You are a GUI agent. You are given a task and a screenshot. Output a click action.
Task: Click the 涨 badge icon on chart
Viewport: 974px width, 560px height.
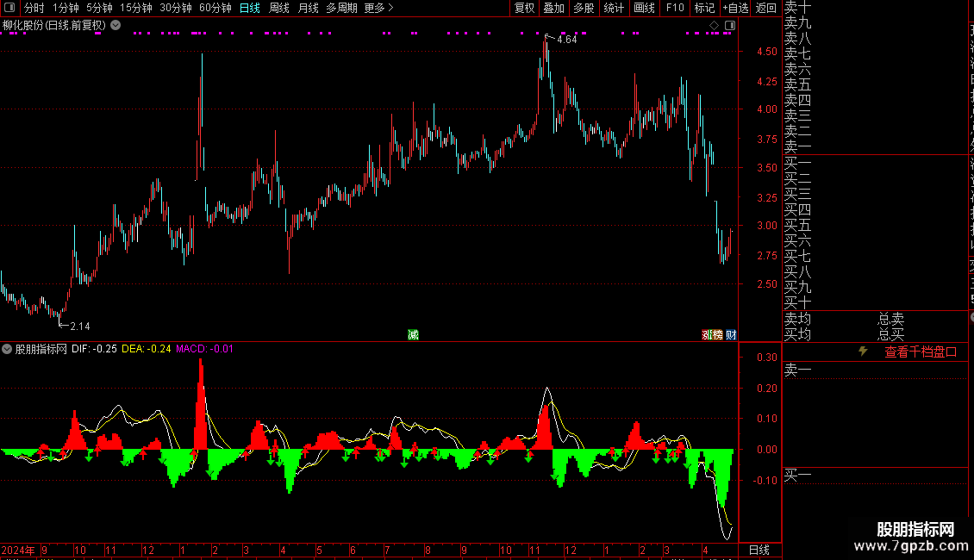tap(707, 334)
